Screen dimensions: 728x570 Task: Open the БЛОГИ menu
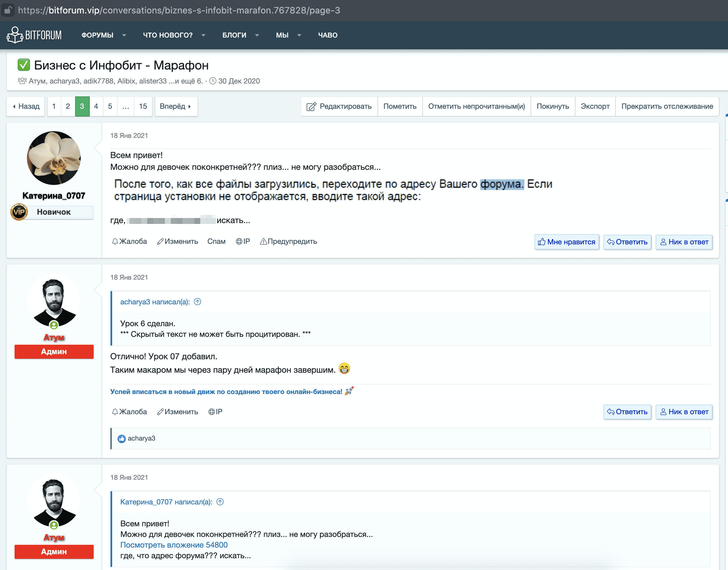234,35
